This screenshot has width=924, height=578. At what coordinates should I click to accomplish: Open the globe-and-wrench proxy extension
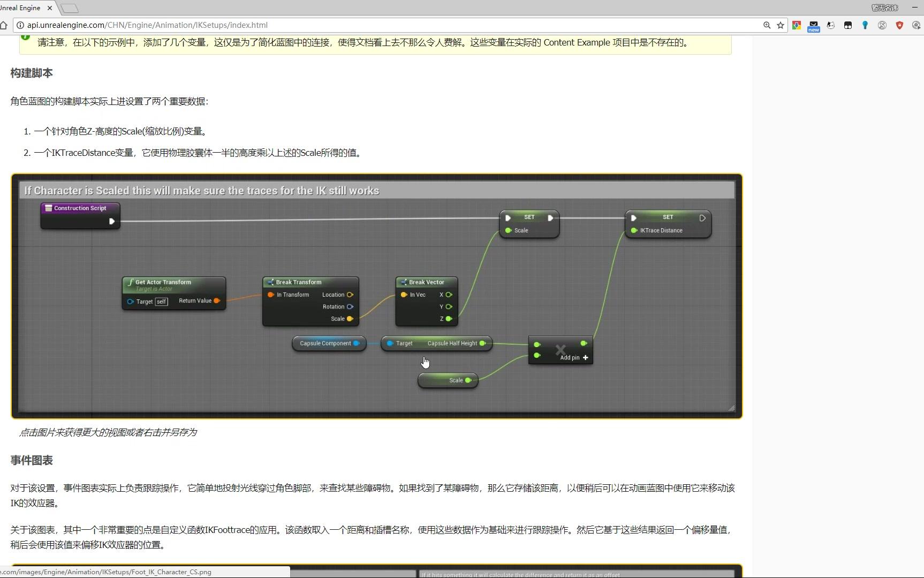(882, 25)
